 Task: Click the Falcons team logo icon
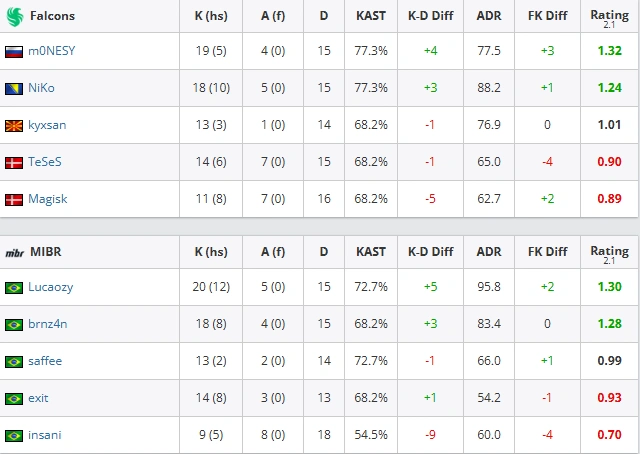click(15, 16)
